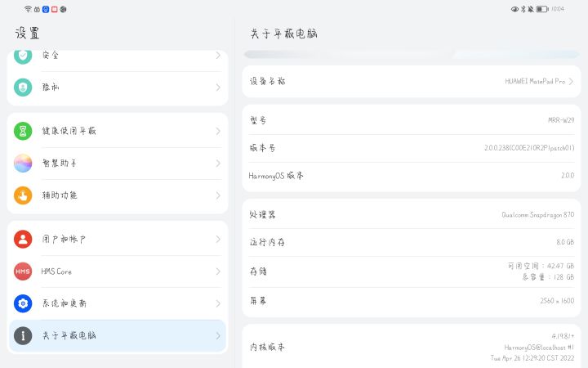Tap the Bluetooth status icon

(523, 9)
